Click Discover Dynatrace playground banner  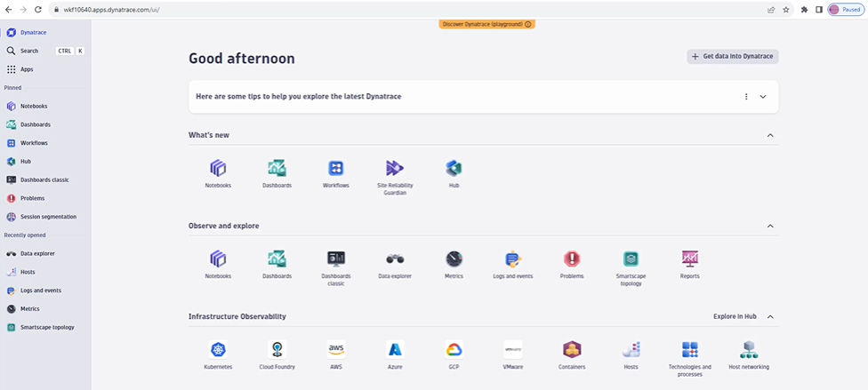tap(486, 24)
